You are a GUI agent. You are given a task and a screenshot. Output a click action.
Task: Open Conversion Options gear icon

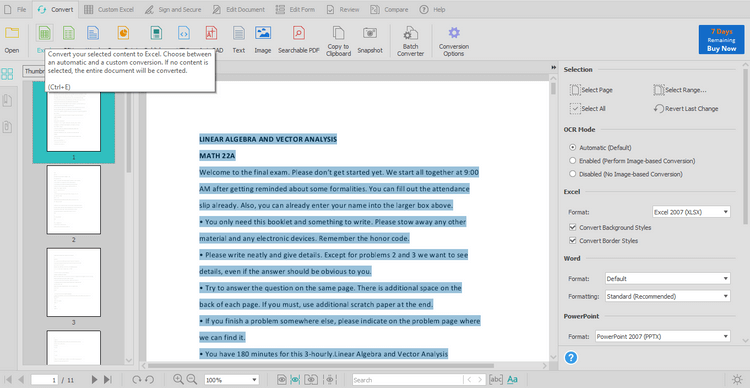(453, 33)
